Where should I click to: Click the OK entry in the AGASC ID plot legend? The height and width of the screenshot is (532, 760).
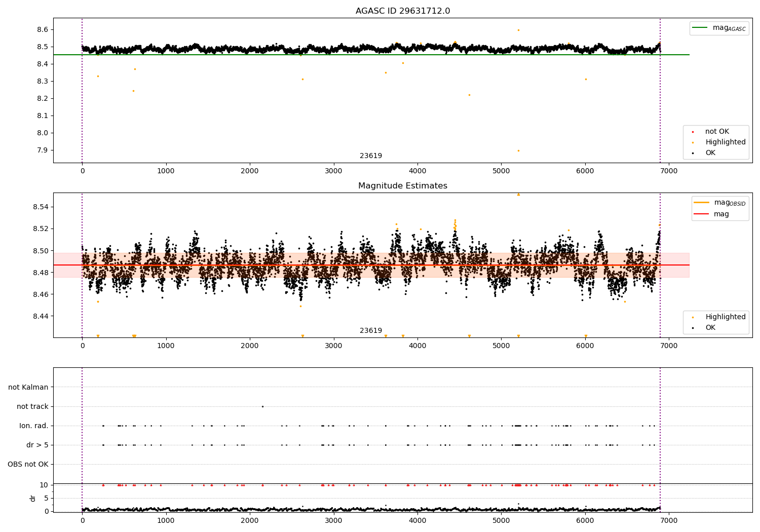point(710,153)
